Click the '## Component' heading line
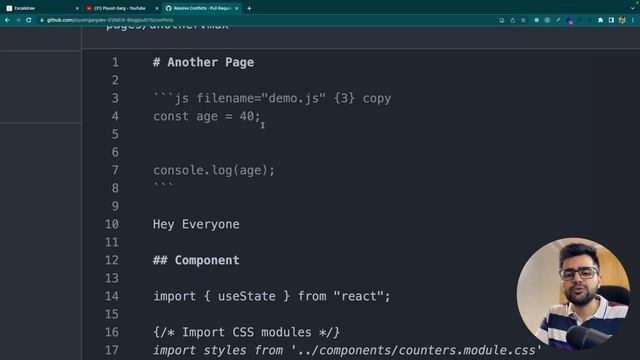The height and width of the screenshot is (360, 640). [196, 260]
